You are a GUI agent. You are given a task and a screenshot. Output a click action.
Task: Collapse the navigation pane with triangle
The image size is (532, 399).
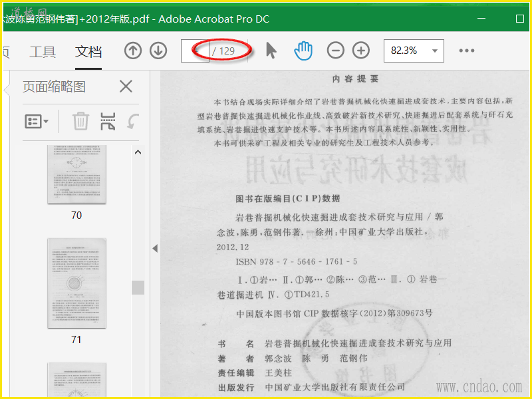click(155, 248)
